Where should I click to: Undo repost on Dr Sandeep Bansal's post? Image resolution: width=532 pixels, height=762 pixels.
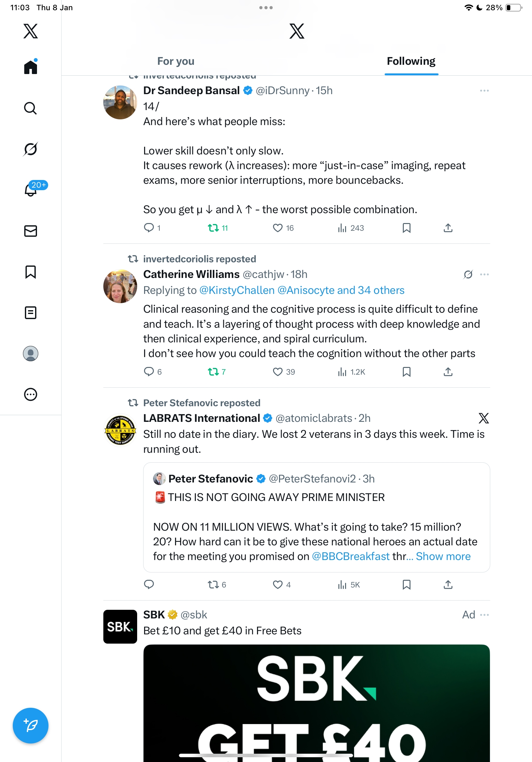tap(213, 228)
